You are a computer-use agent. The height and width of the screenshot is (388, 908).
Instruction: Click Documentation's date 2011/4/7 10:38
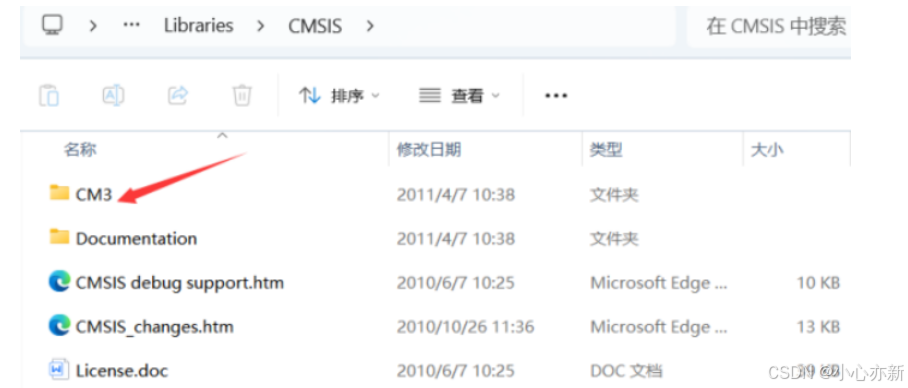[456, 239]
